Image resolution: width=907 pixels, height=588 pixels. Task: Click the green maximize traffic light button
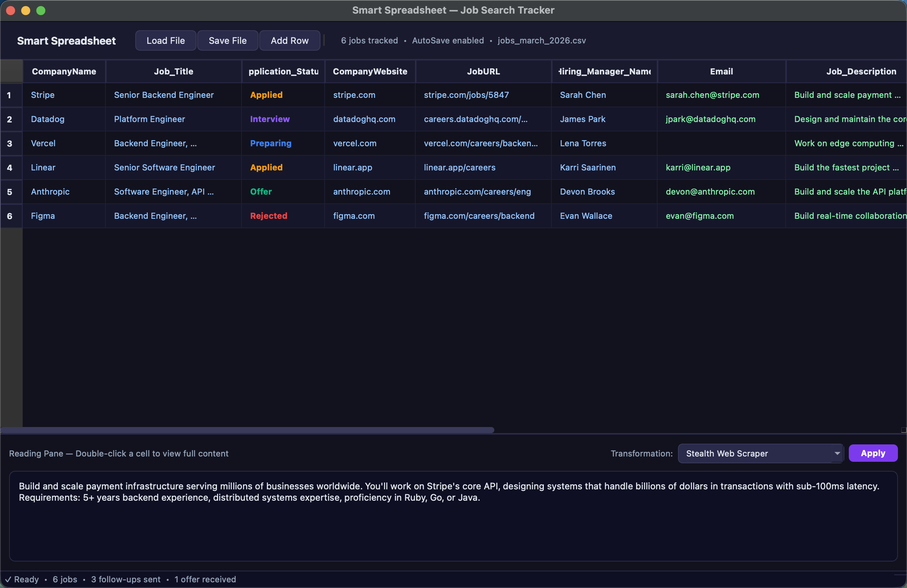point(41,10)
